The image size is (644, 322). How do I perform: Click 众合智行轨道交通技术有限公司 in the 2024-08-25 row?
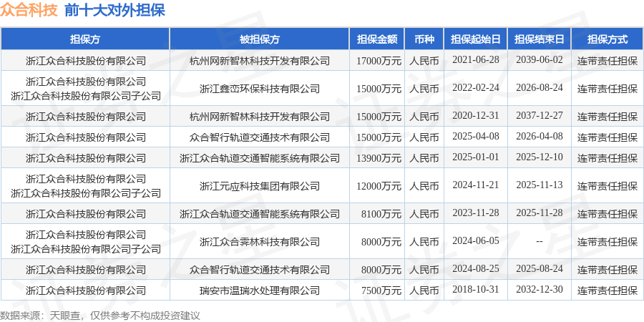[260, 270]
